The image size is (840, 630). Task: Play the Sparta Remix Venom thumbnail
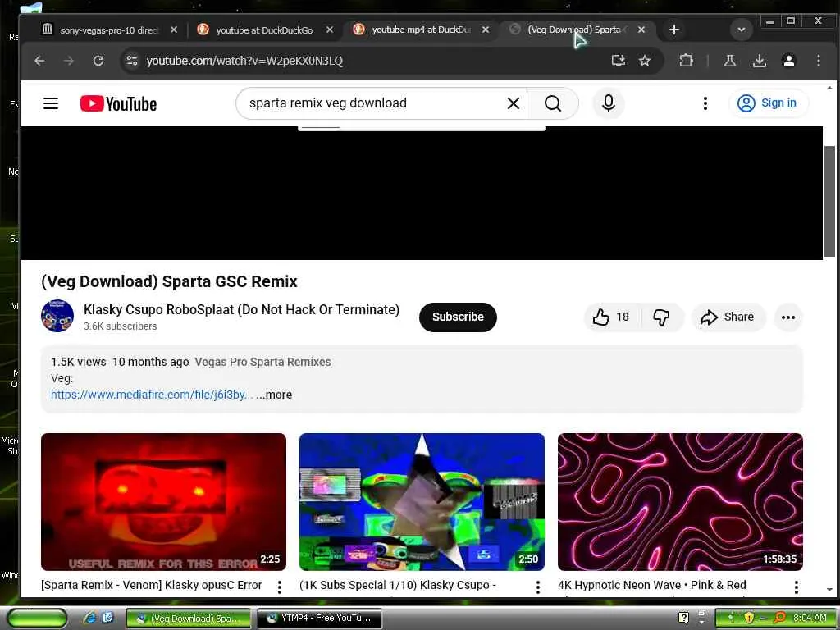[163, 502]
